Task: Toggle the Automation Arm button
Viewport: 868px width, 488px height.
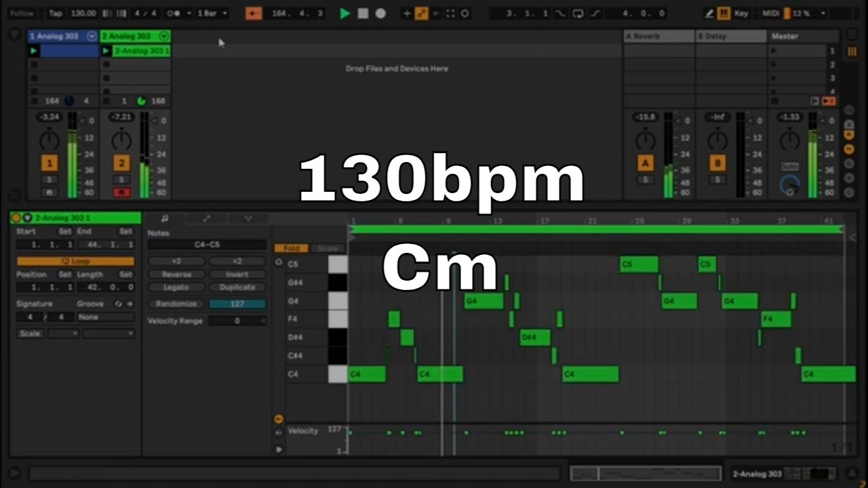Action: click(x=421, y=14)
